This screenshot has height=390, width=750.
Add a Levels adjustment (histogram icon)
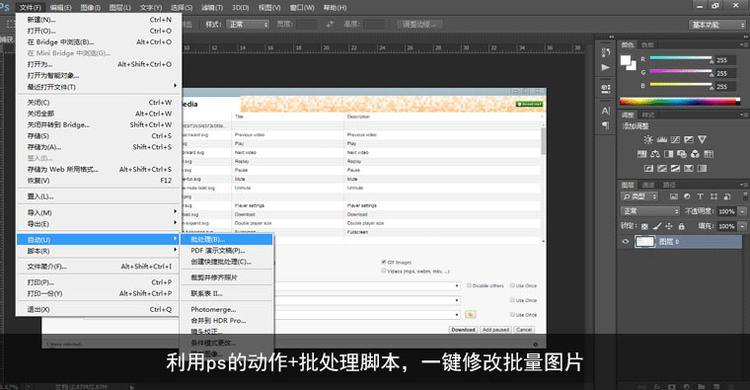click(x=662, y=139)
